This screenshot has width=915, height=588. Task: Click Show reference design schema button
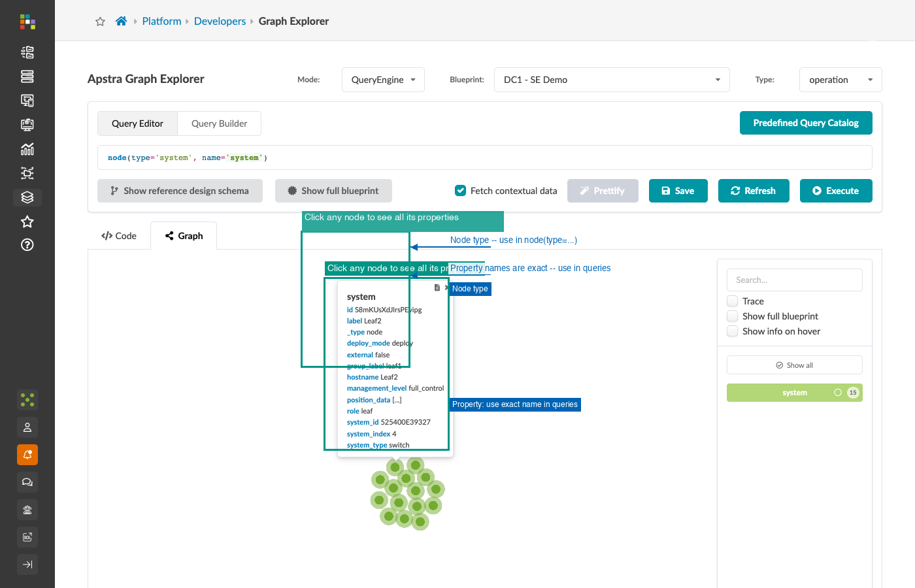point(180,191)
